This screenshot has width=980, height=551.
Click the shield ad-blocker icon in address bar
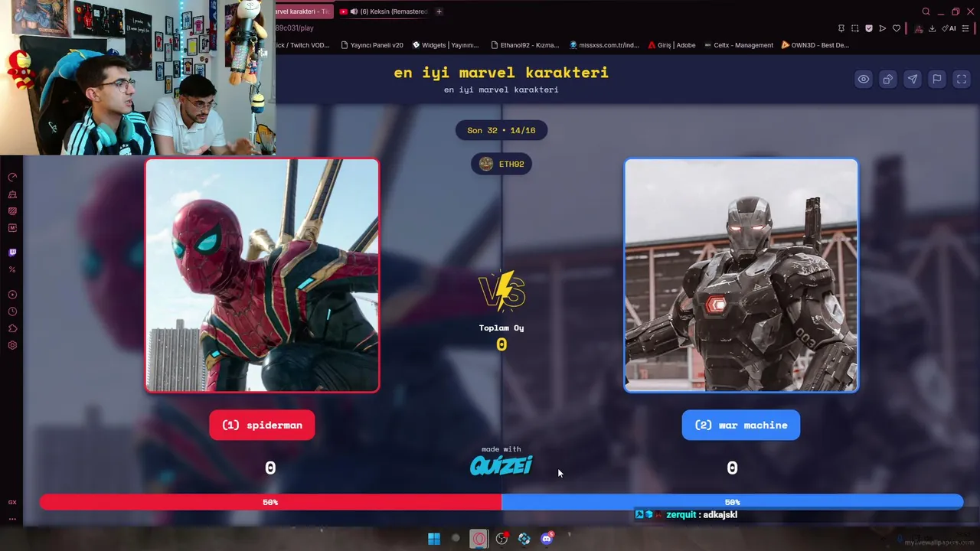(869, 28)
